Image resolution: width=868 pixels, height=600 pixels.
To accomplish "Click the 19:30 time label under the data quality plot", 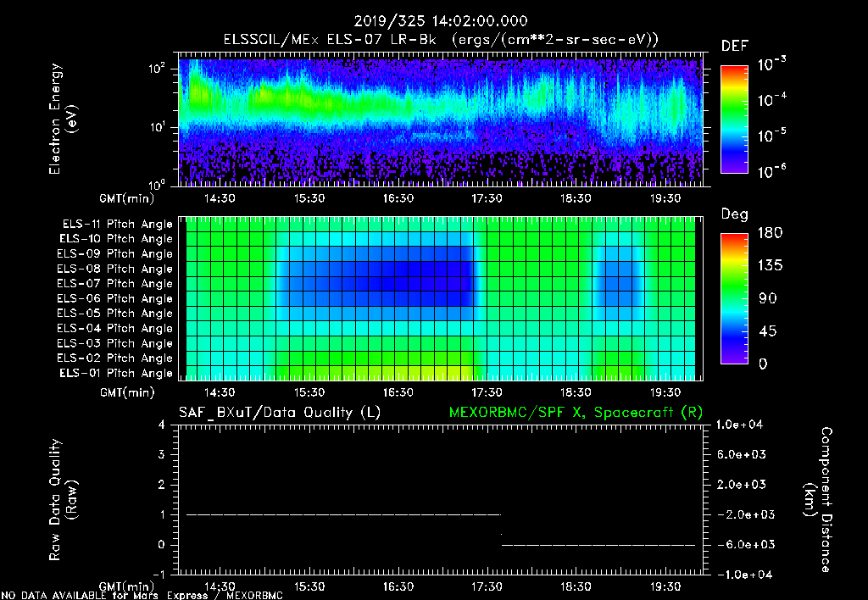I will point(665,586).
